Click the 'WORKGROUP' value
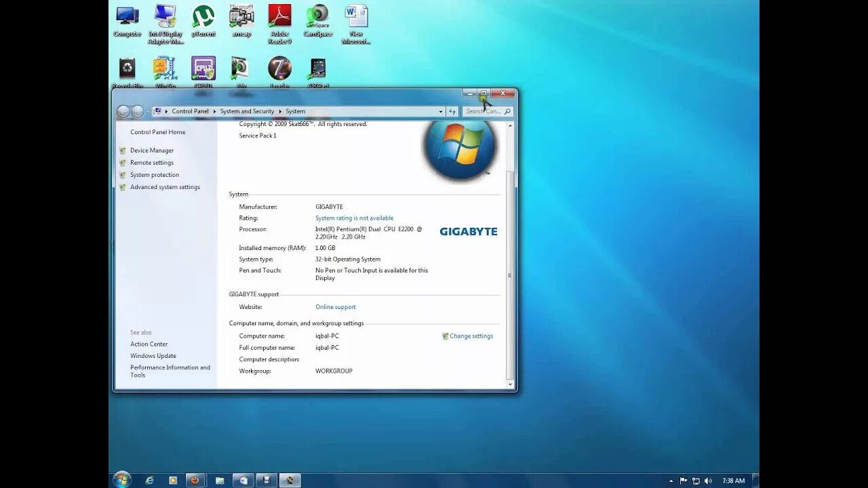The image size is (868, 488). (x=334, y=371)
